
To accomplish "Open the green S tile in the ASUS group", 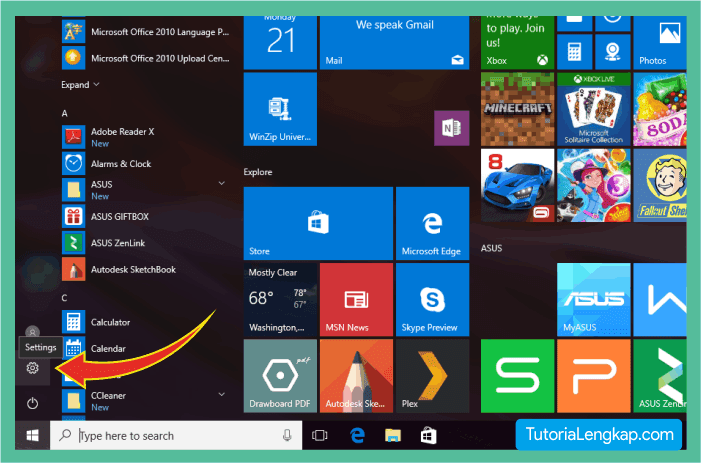I will point(517,376).
